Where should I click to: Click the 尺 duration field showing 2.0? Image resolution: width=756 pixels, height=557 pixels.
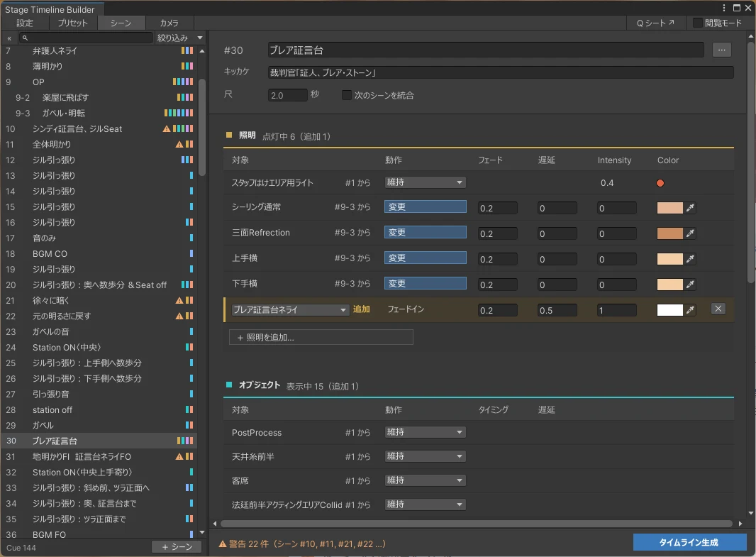pyautogui.click(x=287, y=95)
